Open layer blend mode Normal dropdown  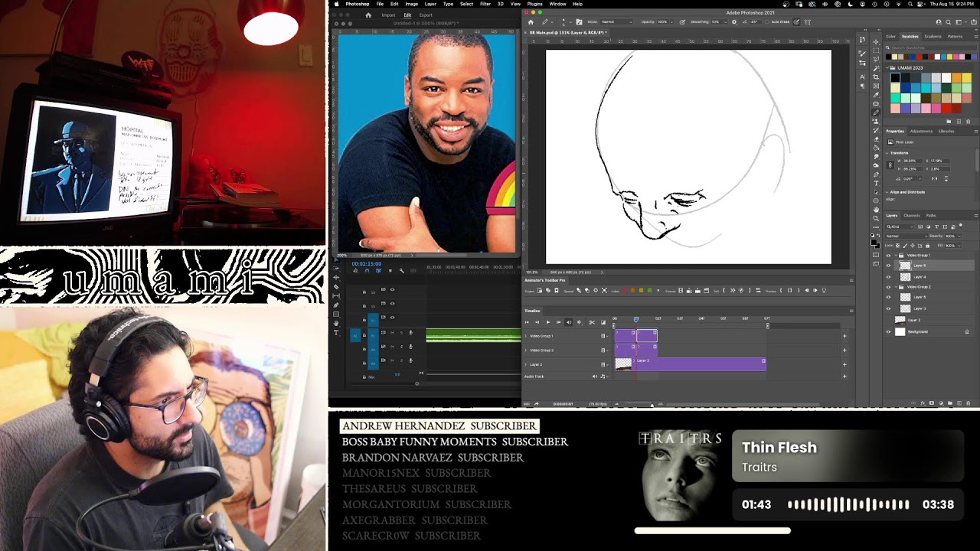[906, 236]
